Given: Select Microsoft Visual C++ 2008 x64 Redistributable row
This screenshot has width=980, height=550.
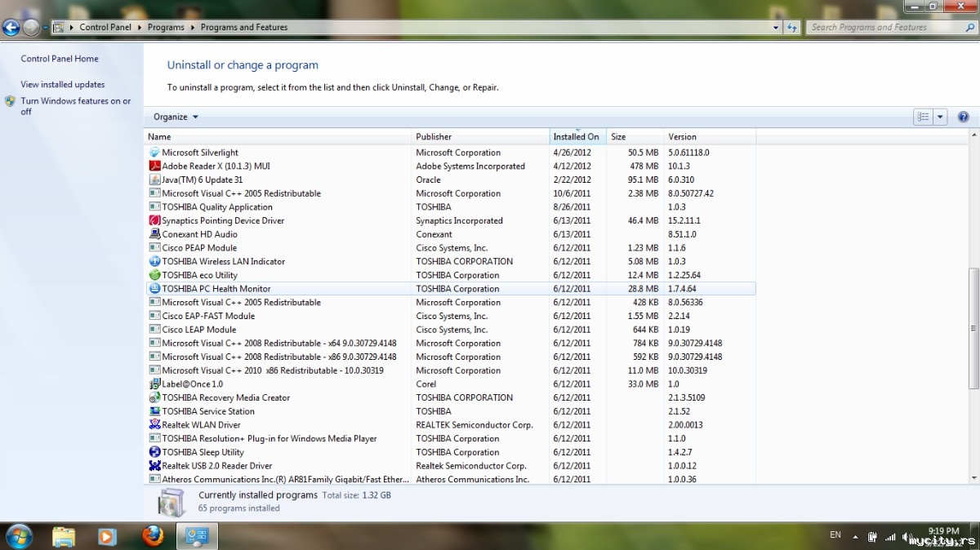Looking at the screenshot, I should [x=451, y=343].
